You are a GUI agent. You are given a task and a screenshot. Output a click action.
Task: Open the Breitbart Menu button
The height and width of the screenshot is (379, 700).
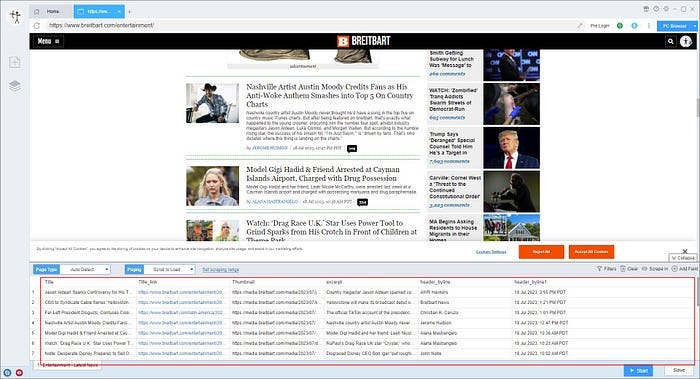click(x=48, y=41)
